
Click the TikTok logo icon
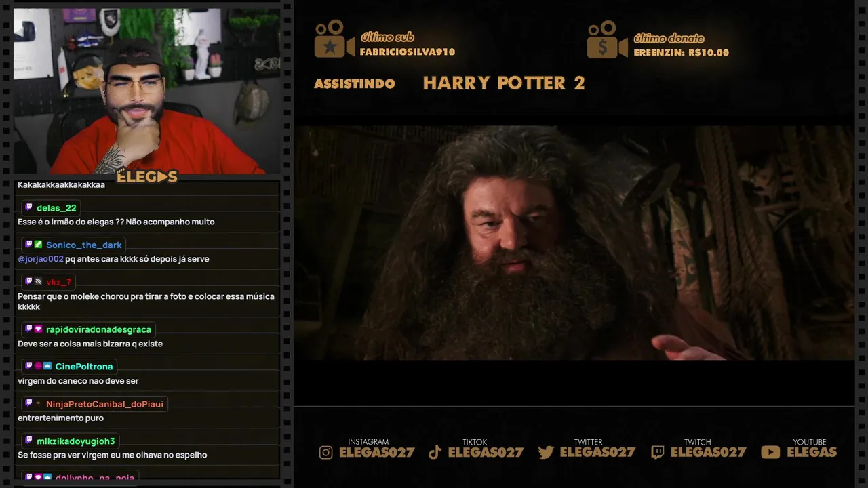point(435,452)
